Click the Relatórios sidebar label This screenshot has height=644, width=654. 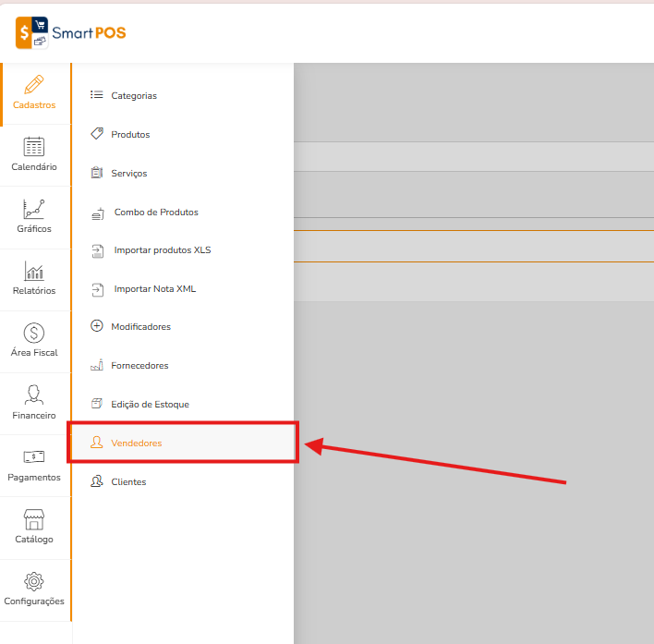point(34,291)
